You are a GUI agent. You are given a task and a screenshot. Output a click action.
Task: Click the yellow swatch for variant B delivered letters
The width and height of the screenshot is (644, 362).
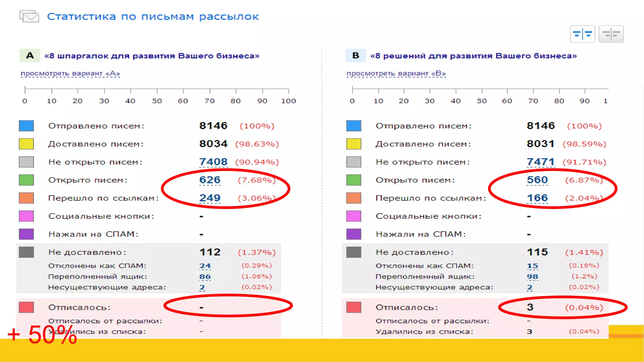(x=354, y=144)
